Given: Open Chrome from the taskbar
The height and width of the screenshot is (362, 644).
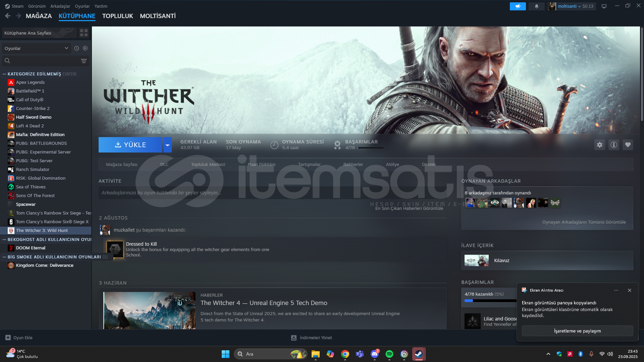Looking at the screenshot, I should pos(345,354).
